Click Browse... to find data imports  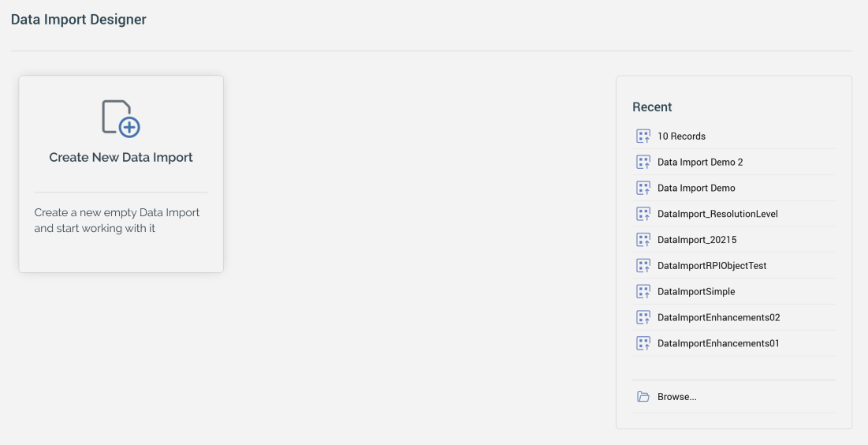click(x=677, y=397)
